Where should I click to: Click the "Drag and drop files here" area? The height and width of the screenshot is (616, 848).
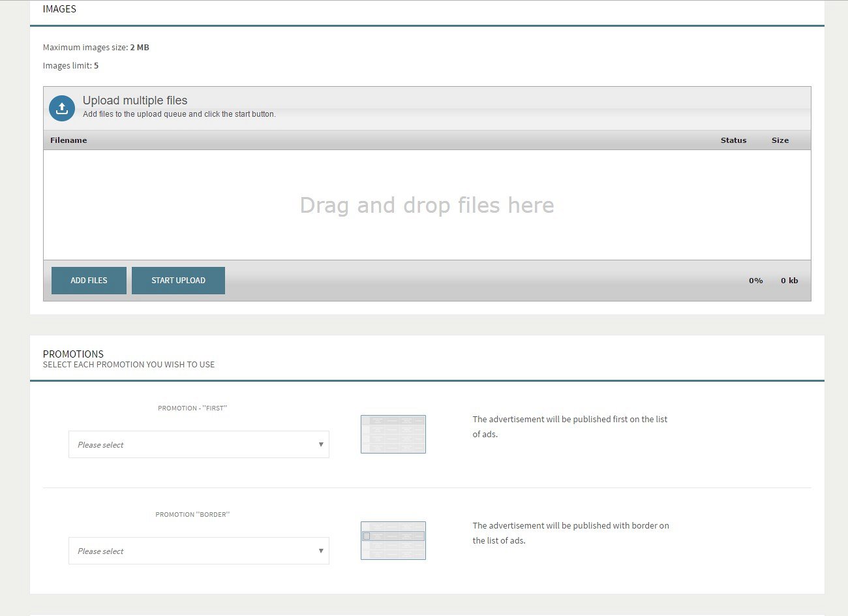coord(427,206)
